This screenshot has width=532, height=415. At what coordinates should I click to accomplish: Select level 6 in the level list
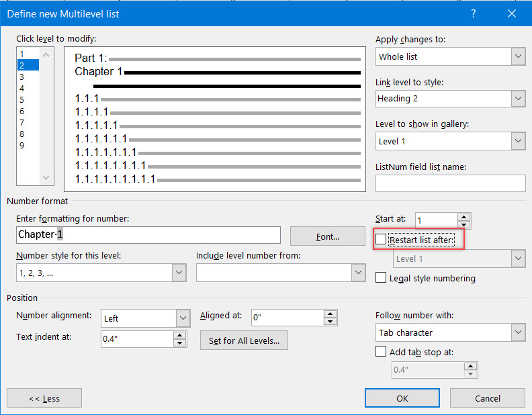tap(28, 111)
